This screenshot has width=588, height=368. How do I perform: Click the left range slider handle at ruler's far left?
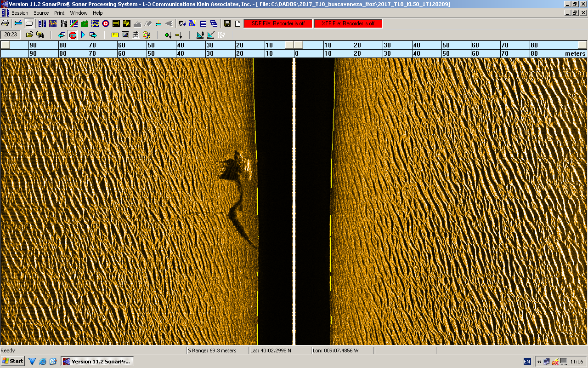pos(5,45)
